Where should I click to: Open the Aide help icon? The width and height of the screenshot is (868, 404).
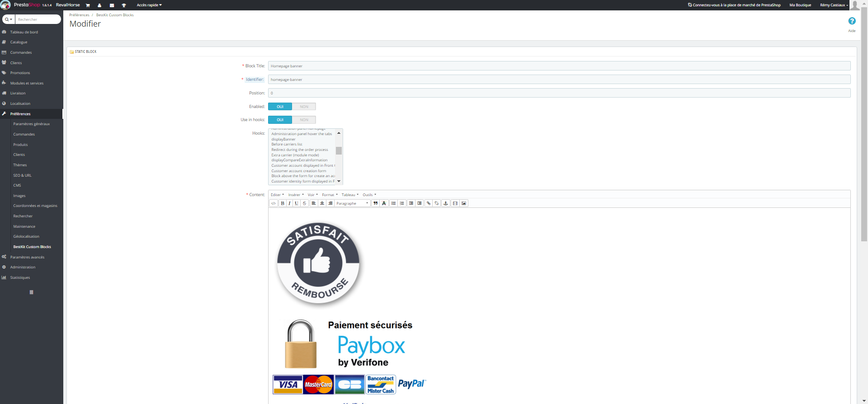[852, 21]
